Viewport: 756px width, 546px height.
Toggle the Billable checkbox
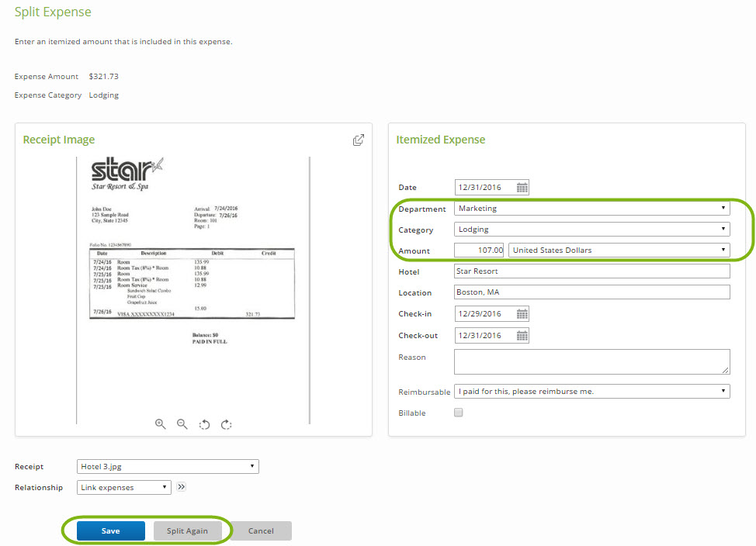[459, 413]
